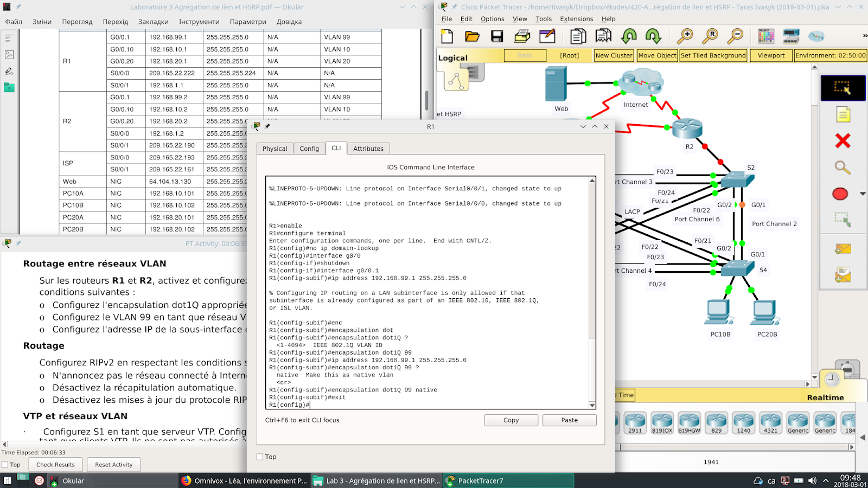
Task: Click the CLI terminal vertical scrollbar
Action: click(x=592, y=292)
